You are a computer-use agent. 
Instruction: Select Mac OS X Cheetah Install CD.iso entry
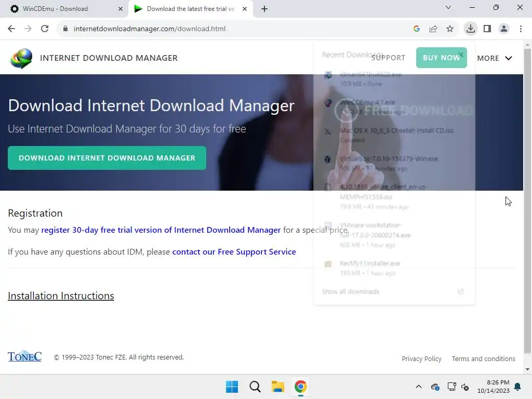[394, 135]
